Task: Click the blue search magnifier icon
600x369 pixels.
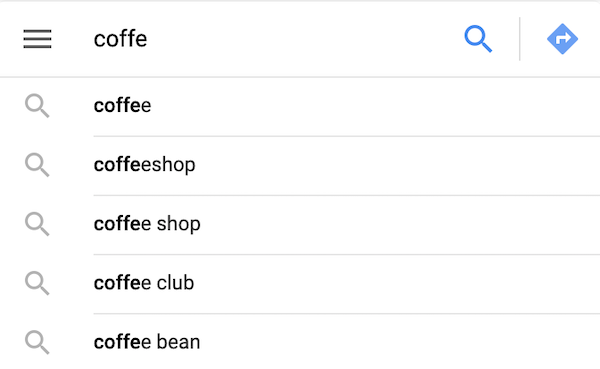Action: point(478,39)
